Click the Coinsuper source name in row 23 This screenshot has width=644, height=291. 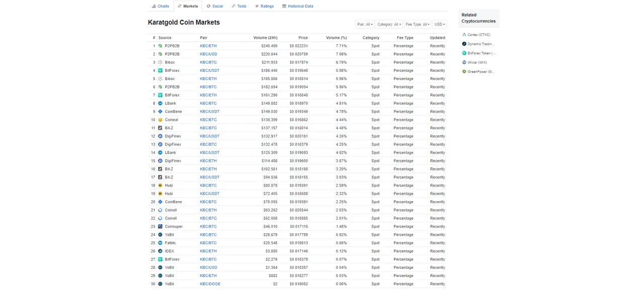point(174,226)
